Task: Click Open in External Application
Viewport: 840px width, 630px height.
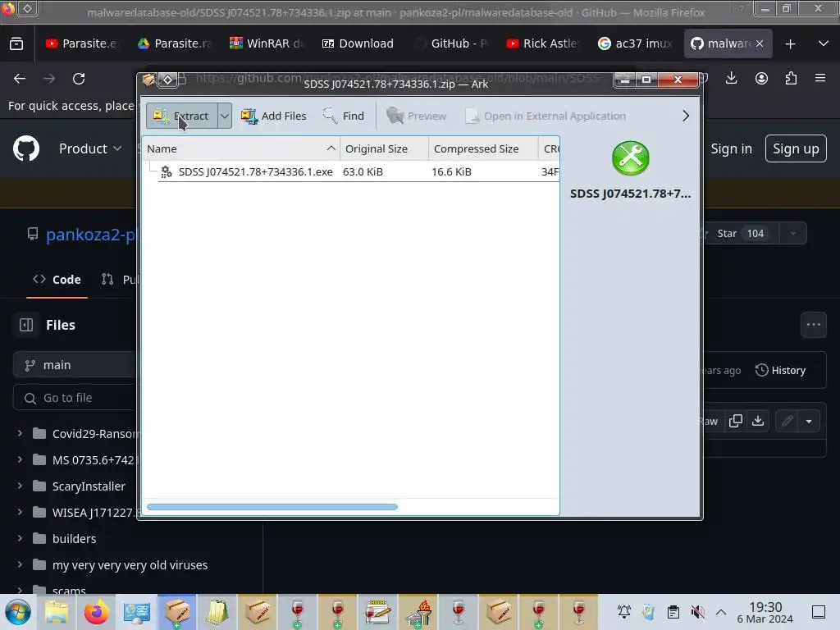Action: tap(546, 116)
